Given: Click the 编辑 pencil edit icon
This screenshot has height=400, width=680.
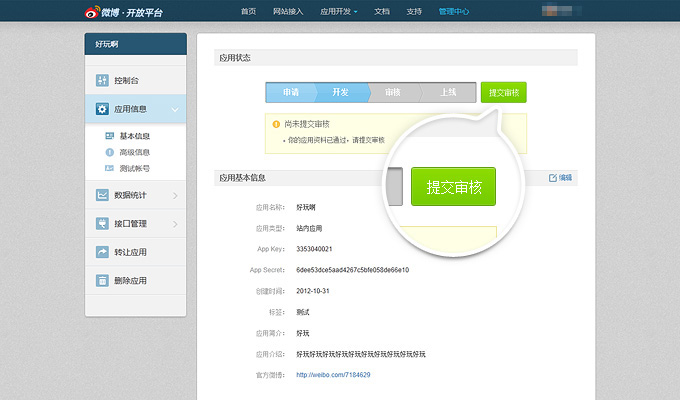Looking at the screenshot, I should (552, 178).
